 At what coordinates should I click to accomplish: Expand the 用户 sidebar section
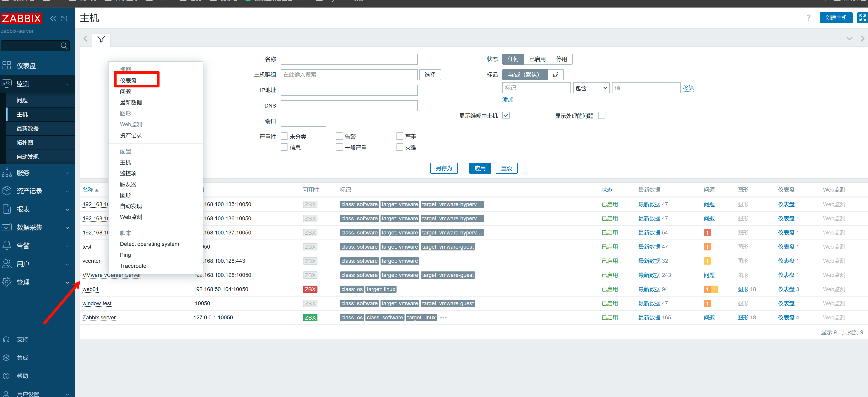[67, 264]
